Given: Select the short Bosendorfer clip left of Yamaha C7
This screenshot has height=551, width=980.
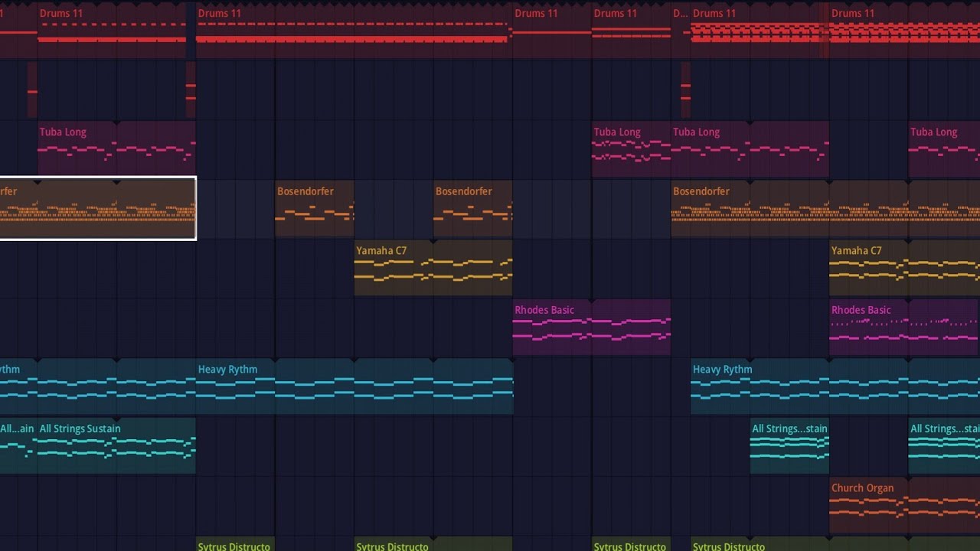Looking at the screenshot, I should tap(315, 208).
